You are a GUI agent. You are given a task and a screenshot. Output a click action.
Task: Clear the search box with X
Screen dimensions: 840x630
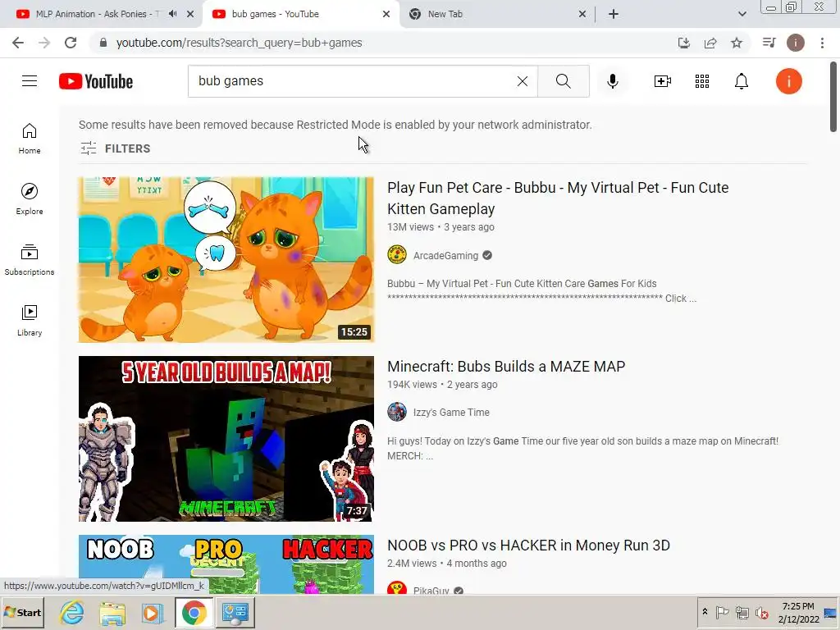523,81
